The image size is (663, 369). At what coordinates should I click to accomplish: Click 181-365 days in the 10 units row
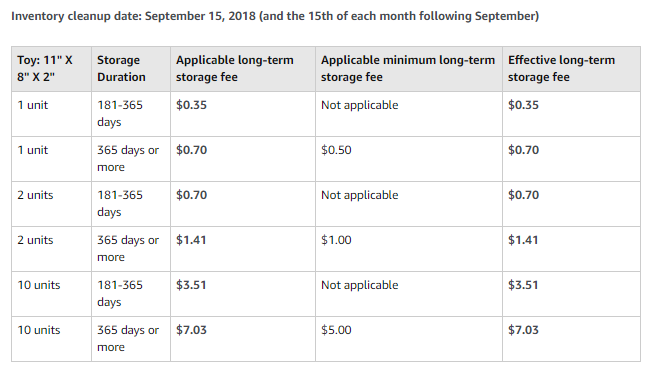coord(120,294)
